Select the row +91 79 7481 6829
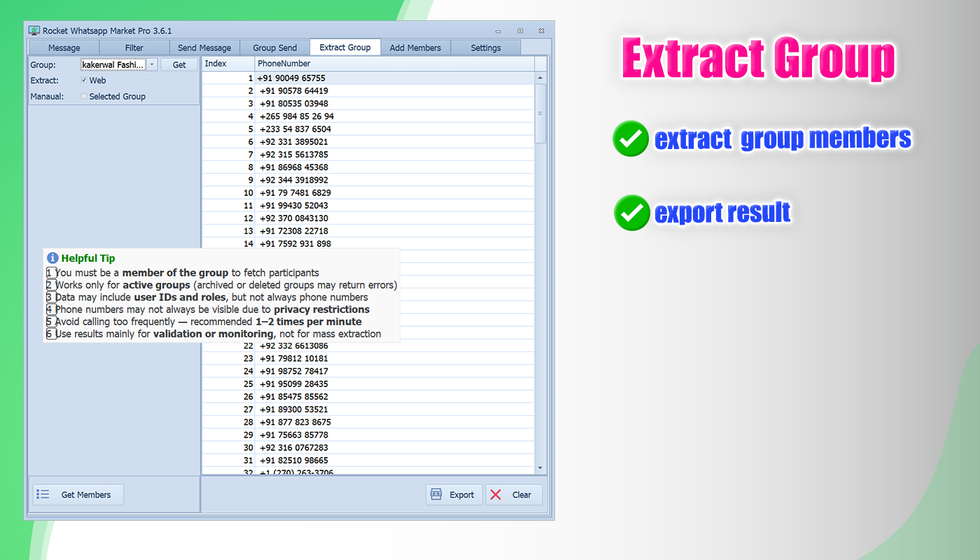Screen dimensions: 980x560 (368, 192)
